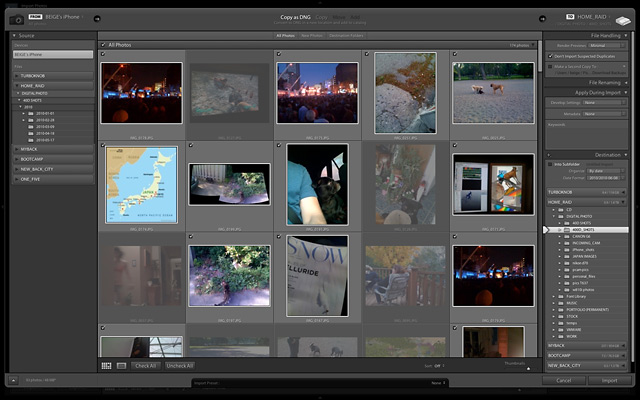Enable the Into Subfolder checkbox
The height and width of the screenshot is (400, 640).
click(x=550, y=164)
